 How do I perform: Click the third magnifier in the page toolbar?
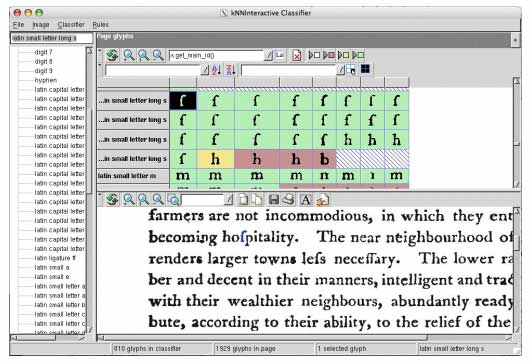tap(158, 200)
